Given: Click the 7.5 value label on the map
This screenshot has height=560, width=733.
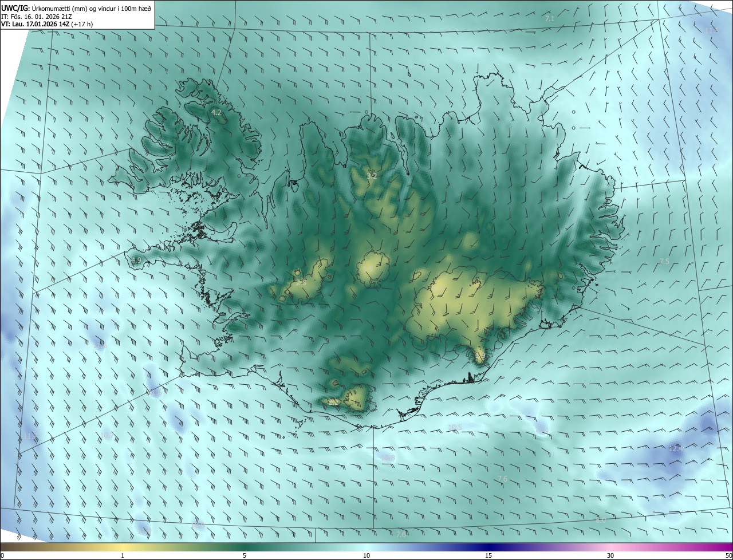Looking at the screenshot, I should (664, 261).
